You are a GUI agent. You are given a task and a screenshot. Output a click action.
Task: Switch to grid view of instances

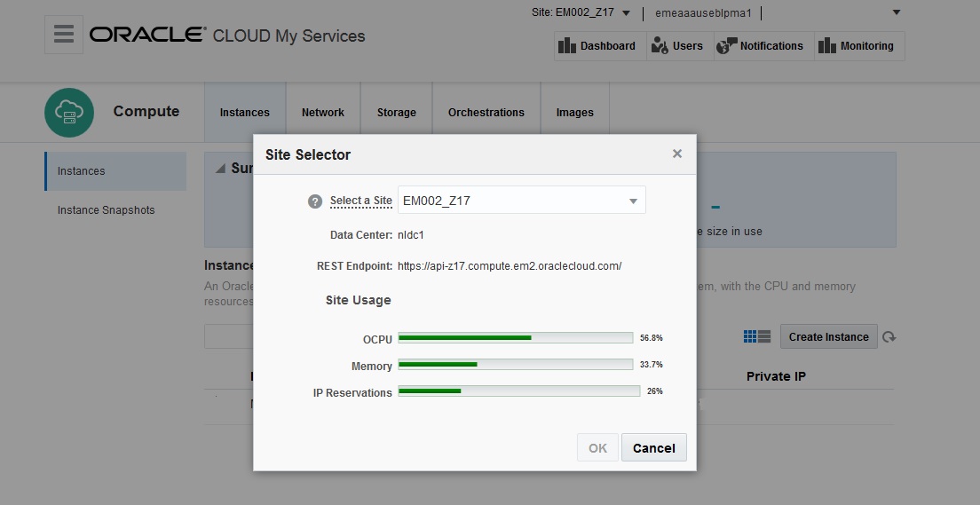click(x=750, y=336)
